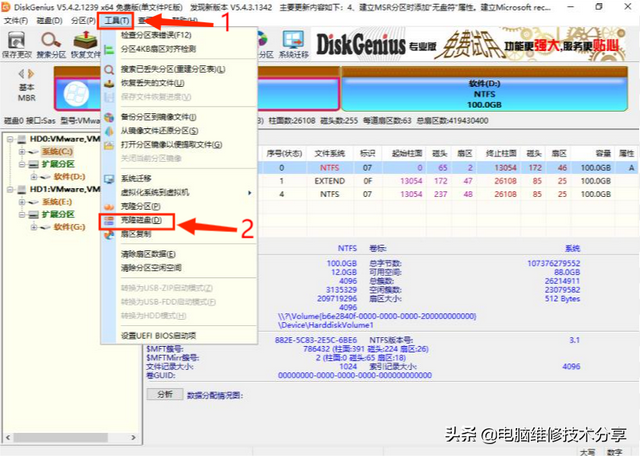Viewport: 640px width, 456px height.
Task: Expand the 软件(D:) tree node
Action: point(34,177)
